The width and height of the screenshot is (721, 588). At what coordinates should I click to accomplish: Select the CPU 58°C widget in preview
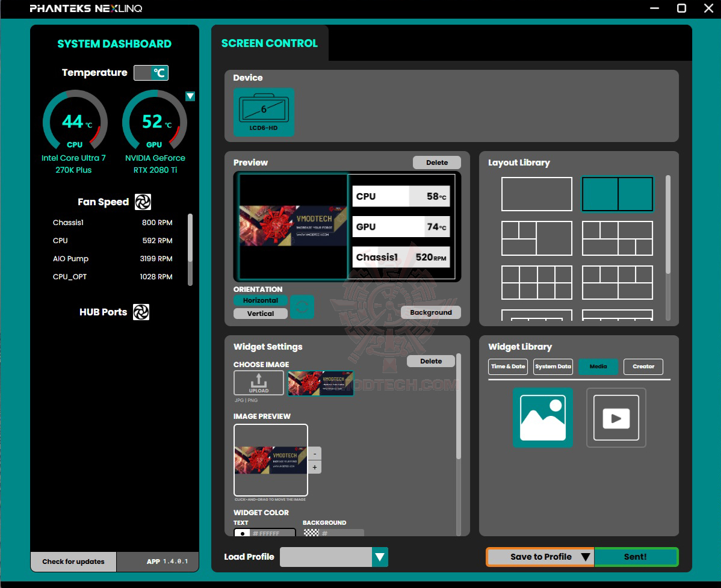click(401, 196)
